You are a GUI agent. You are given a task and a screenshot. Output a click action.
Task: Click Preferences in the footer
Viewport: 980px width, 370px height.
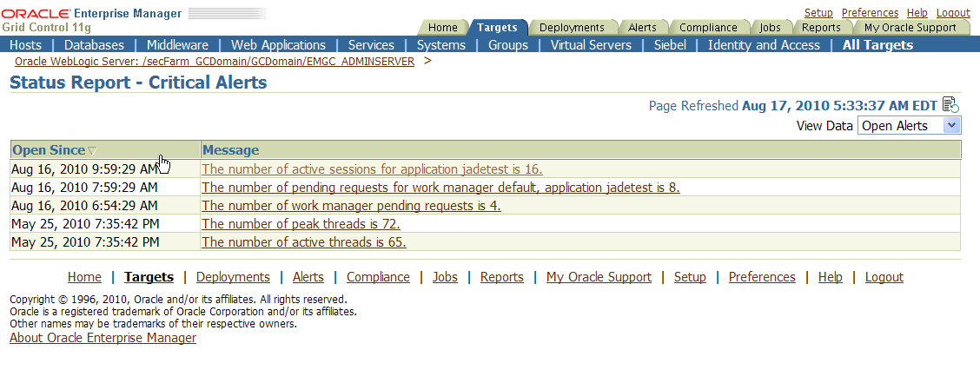pos(762,277)
